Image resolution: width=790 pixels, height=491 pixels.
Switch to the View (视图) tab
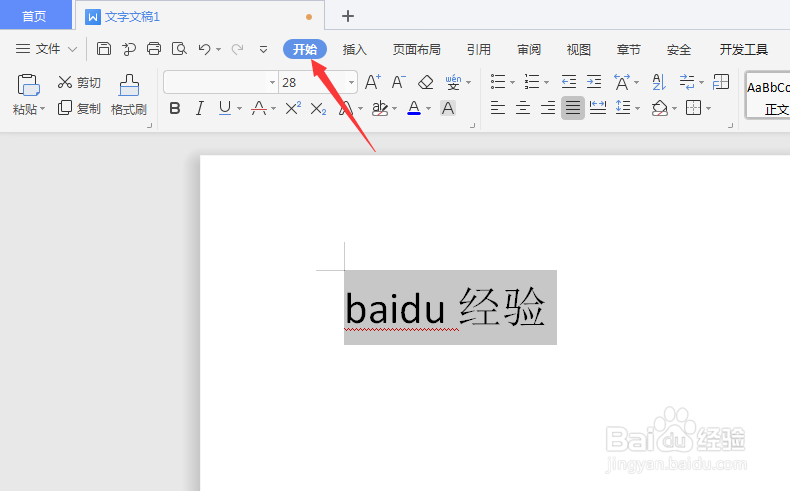point(578,49)
